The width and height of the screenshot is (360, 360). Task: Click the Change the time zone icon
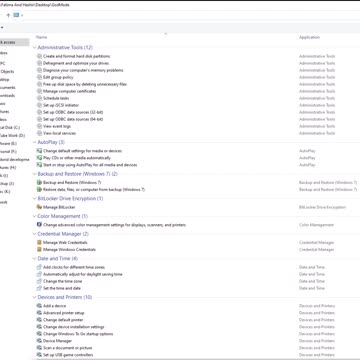click(39, 281)
